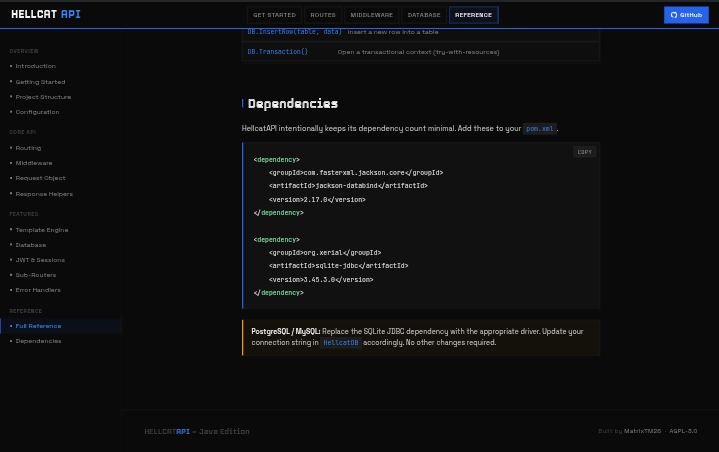Open Database under Features

click(x=31, y=245)
